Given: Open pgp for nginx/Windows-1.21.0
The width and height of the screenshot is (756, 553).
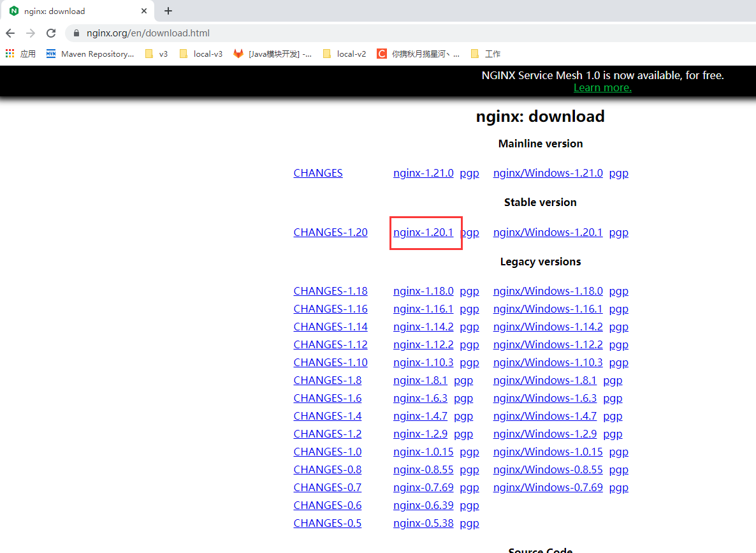Looking at the screenshot, I should coord(618,173).
